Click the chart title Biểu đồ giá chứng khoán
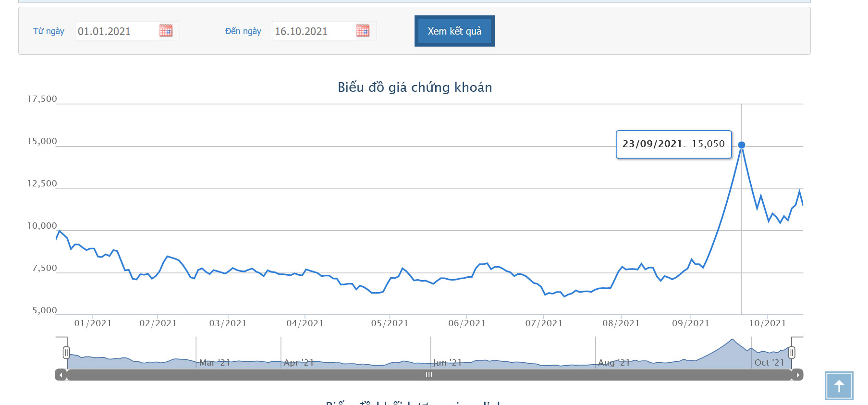The image size is (868, 405). point(415,87)
